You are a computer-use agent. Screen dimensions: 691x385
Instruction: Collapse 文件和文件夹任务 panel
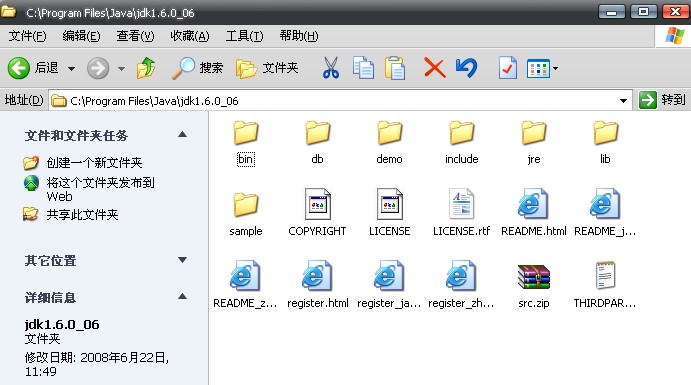[x=182, y=135]
